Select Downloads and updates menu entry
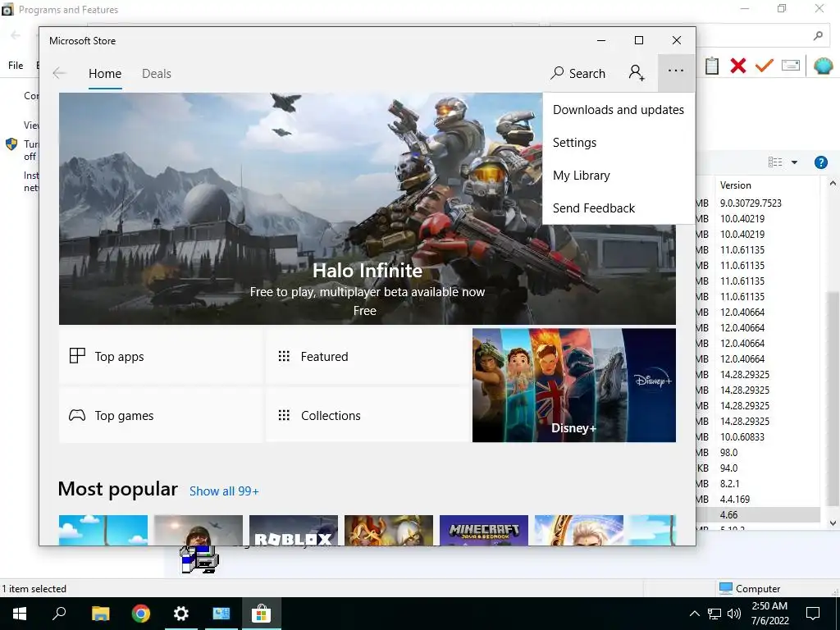 click(619, 110)
